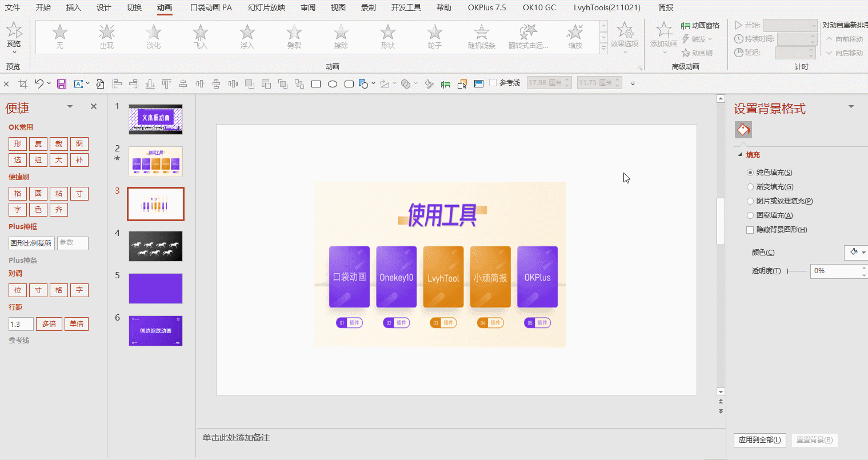This screenshot has height=460, width=868.
Task: Save the presentation with the purple disk icon
Action: [x=62, y=84]
